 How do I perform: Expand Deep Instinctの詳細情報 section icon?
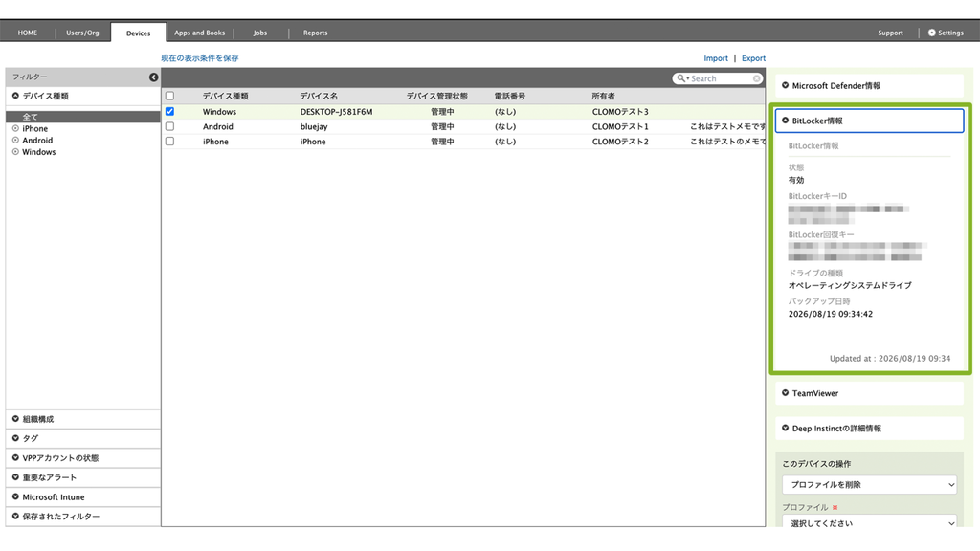click(x=786, y=428)
